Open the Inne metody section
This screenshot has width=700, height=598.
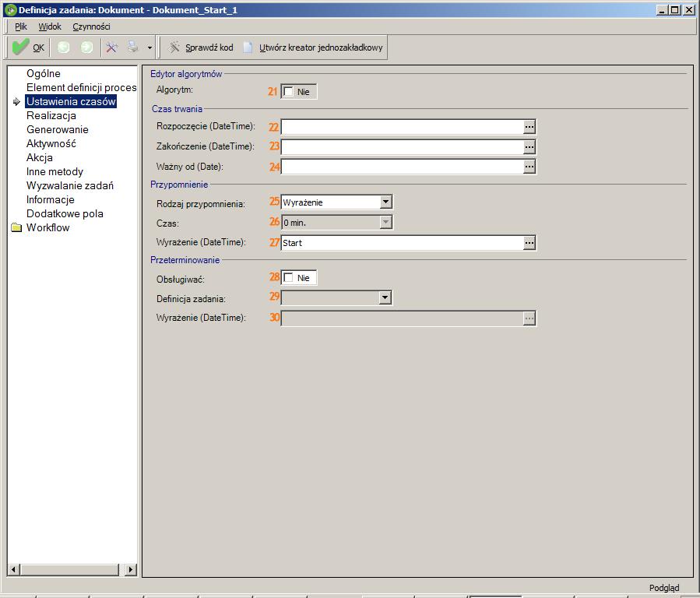[x=55, y=172]
